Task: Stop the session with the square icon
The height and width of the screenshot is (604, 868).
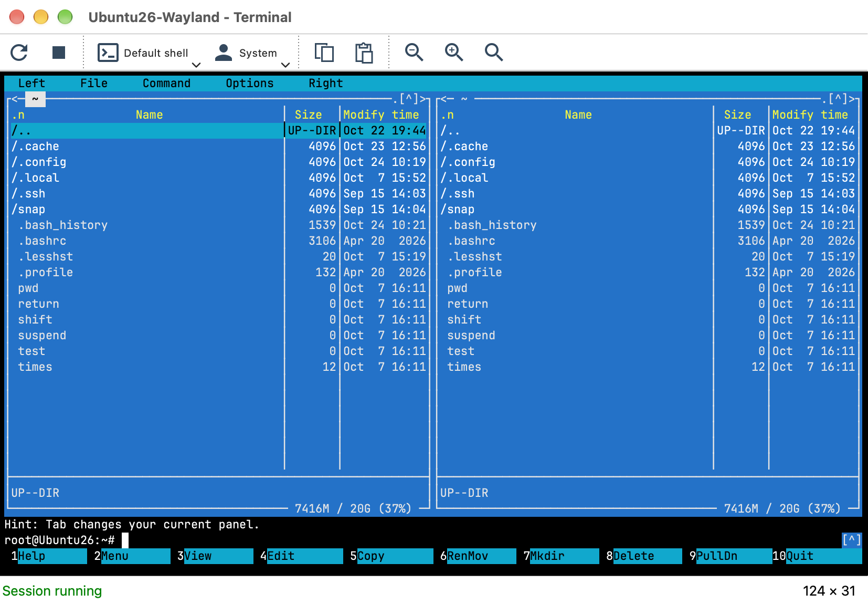Action: point(59,53)
